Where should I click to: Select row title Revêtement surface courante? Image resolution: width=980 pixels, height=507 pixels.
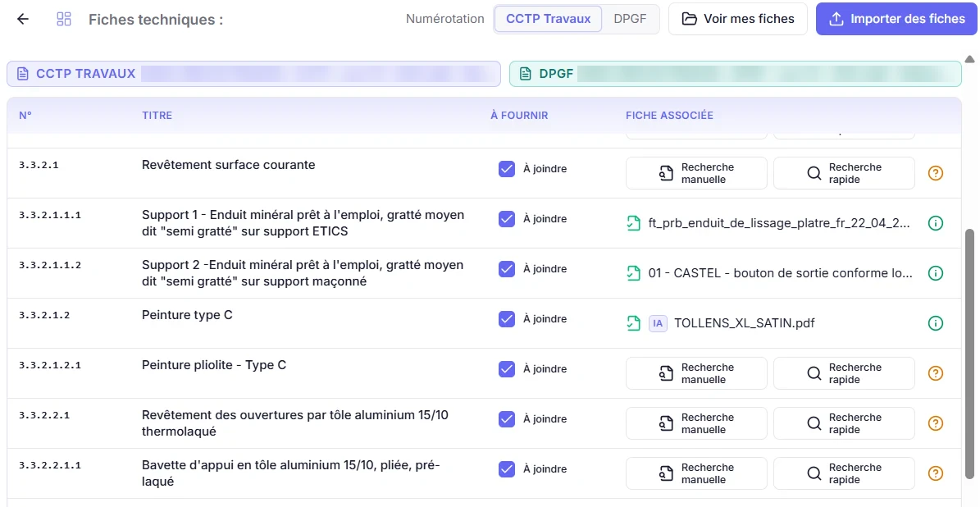(x=229, y=165)
